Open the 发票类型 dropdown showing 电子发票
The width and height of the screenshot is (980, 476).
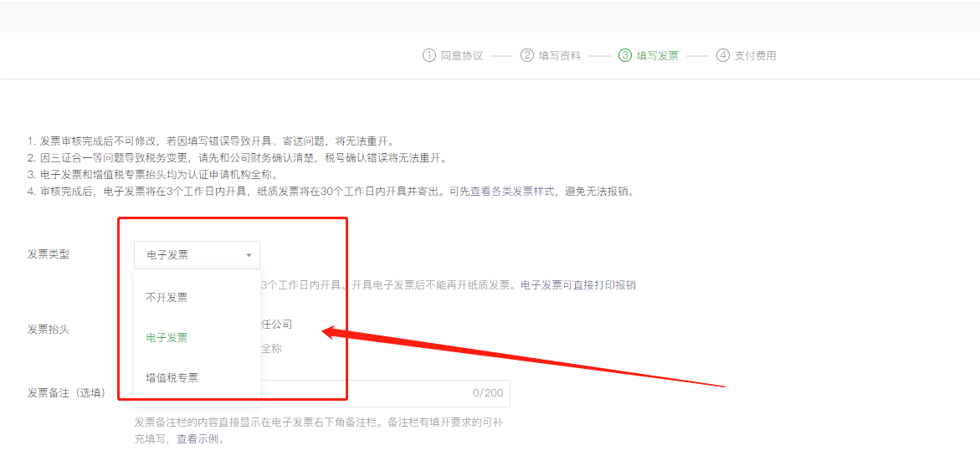pos(197,255)
